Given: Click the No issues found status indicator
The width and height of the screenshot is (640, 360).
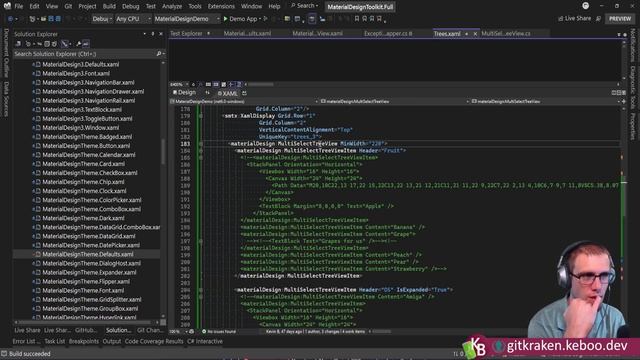Looking at the screenshot, I should point(219,331).
